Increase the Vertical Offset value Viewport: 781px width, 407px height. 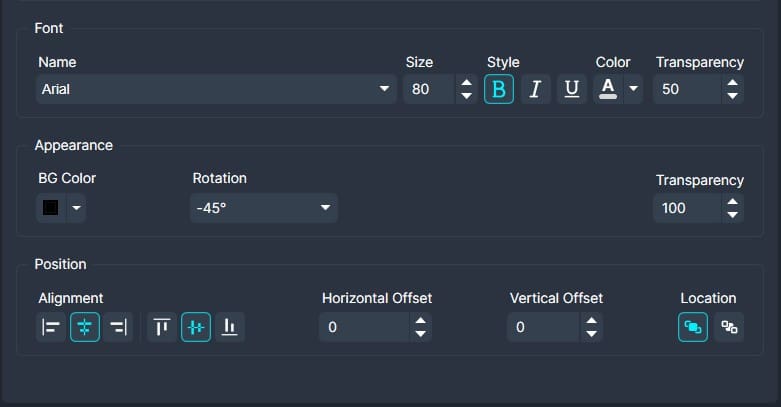(x=592, y=321)
